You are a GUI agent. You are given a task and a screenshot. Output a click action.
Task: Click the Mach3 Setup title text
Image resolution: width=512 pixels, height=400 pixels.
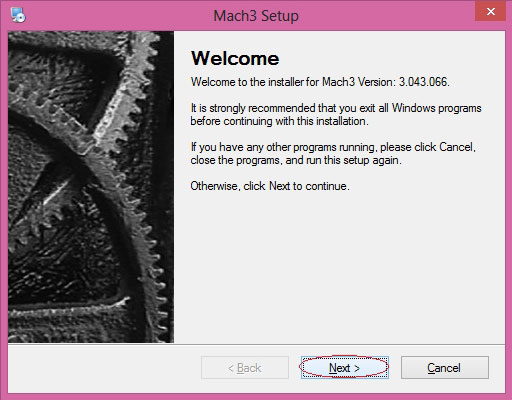[x=256, y=16]
